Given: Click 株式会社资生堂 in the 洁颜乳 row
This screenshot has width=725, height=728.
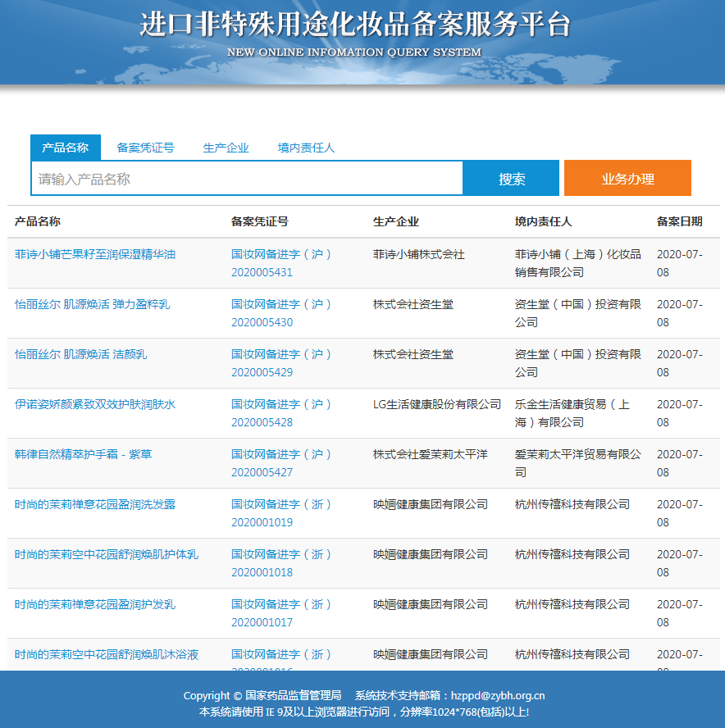Looking at the screenshot, I should click(x=413, y=355).
